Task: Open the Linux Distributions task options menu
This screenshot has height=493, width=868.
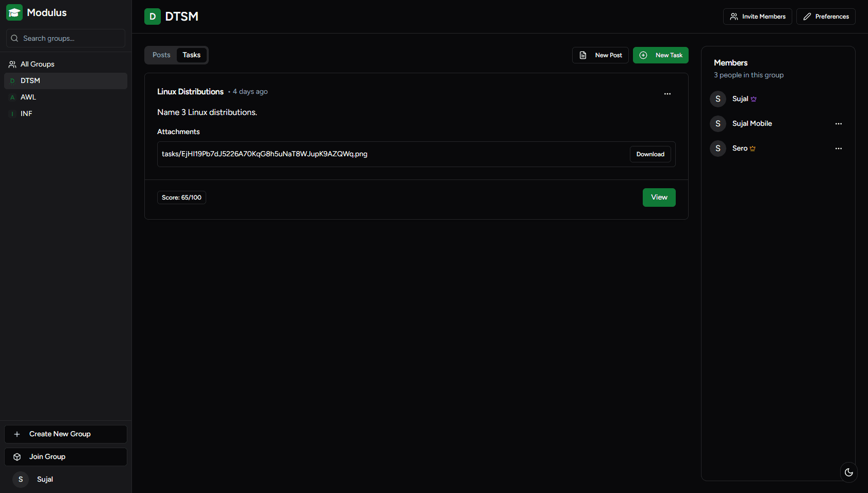Action: click(667, 94)
